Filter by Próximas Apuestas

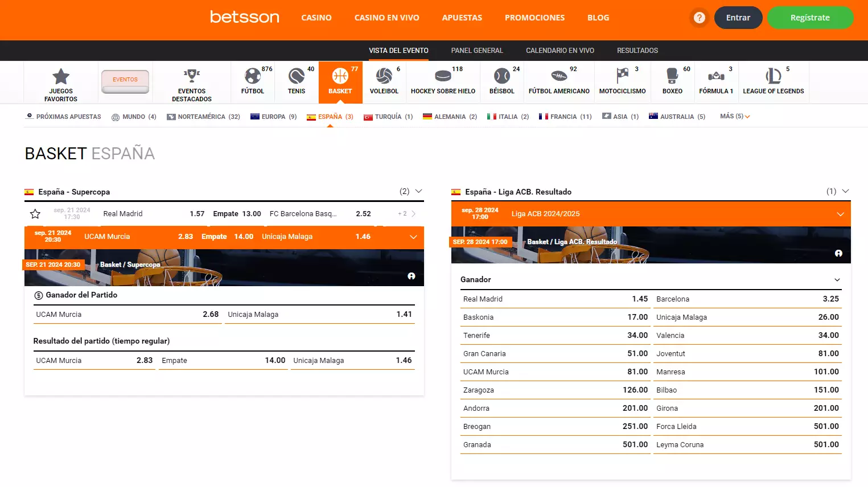[63, 117]
